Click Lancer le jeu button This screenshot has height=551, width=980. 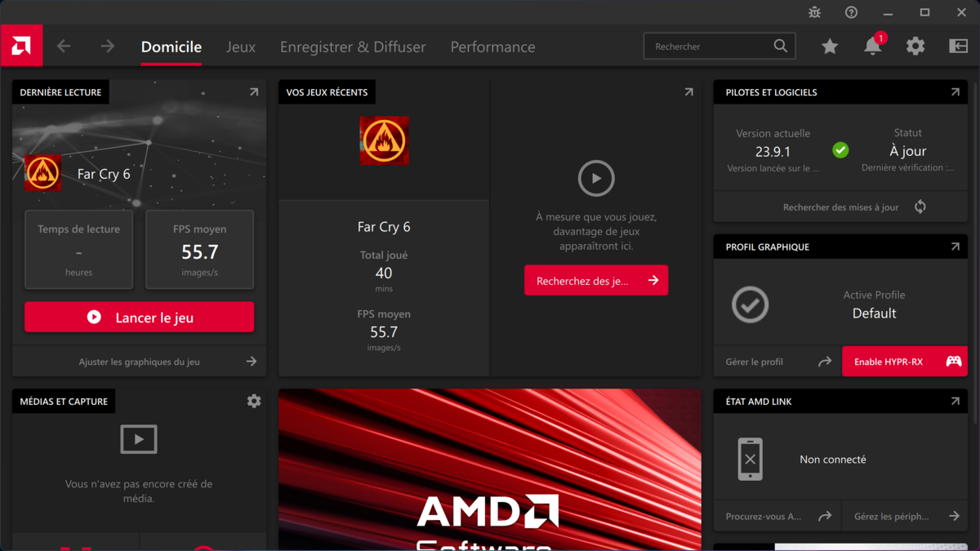139,318
